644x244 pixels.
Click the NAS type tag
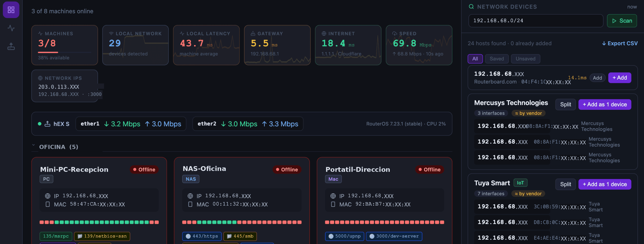191,179
